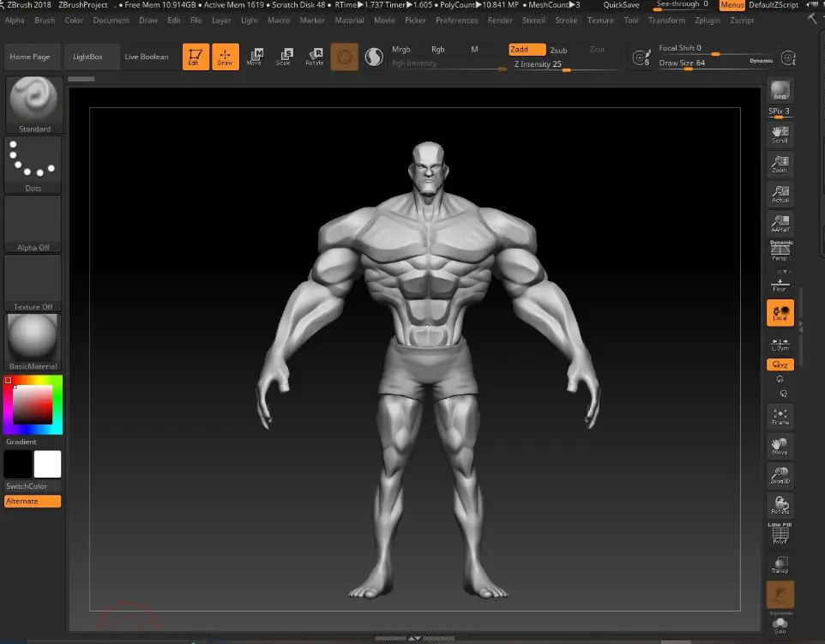Image resolution: width=825 pixels, height=644 pixels.
Task: Toggle Dynamic draw size button
Action: coord(761,61)
